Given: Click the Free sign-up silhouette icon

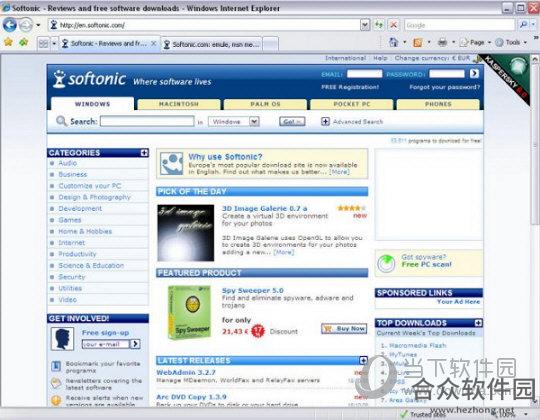Looking at the screenshot, I should [62, 339].
